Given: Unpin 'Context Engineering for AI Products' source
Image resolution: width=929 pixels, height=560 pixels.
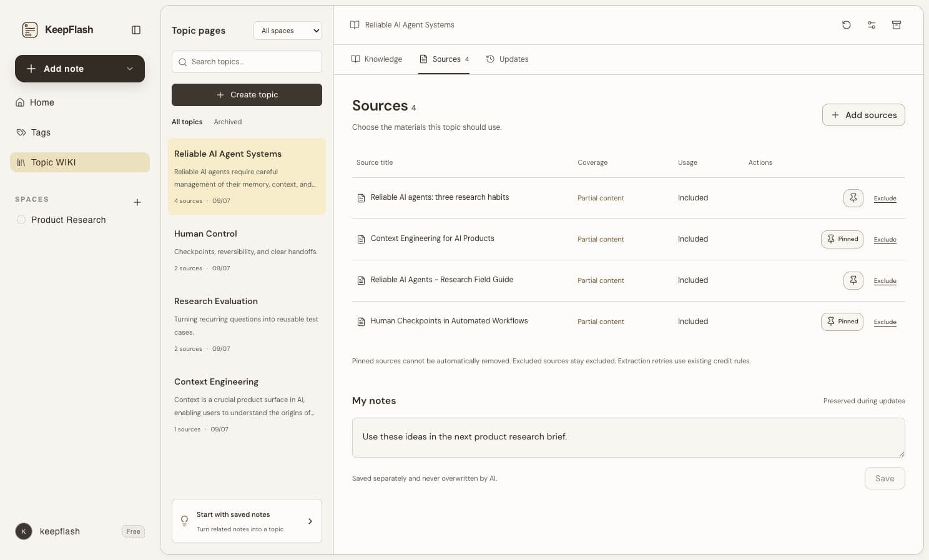Looking at the screenshot, I should (x=842, y=239).
